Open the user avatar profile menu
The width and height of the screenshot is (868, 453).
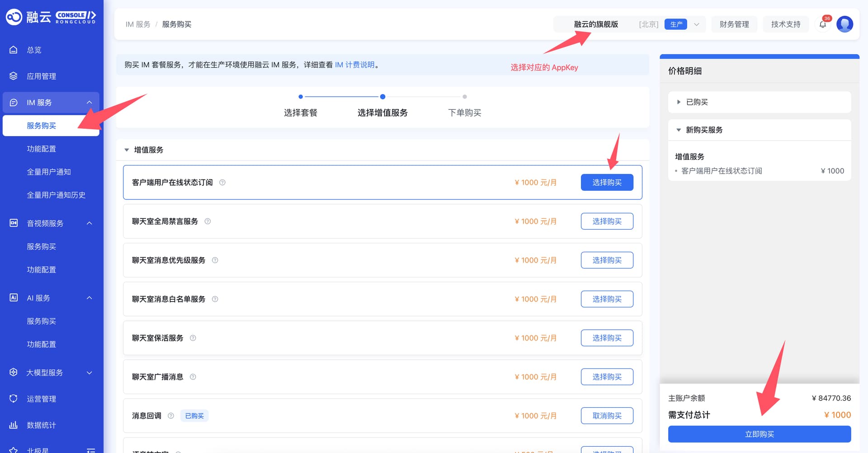coord(844,24)
